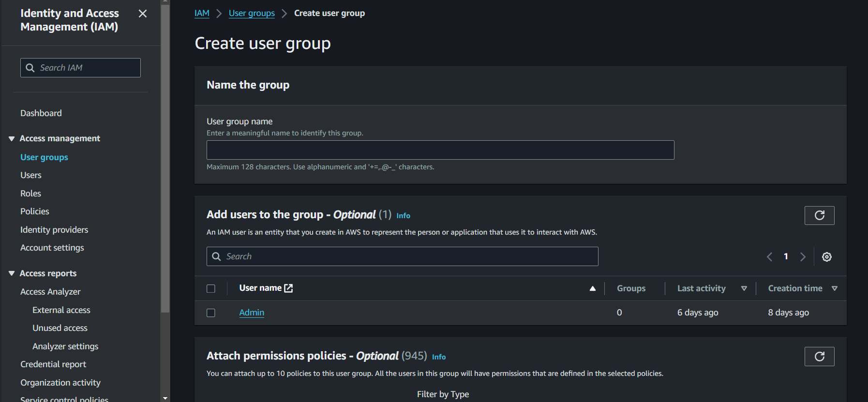This screenshot has height=402, width=868.
Task: Refresh the users list table
Action: (819, 215)
